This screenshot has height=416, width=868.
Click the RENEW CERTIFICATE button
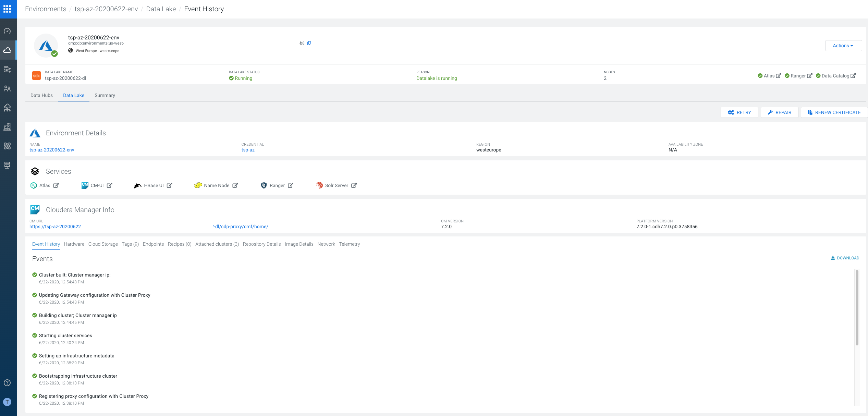point(834,112)
